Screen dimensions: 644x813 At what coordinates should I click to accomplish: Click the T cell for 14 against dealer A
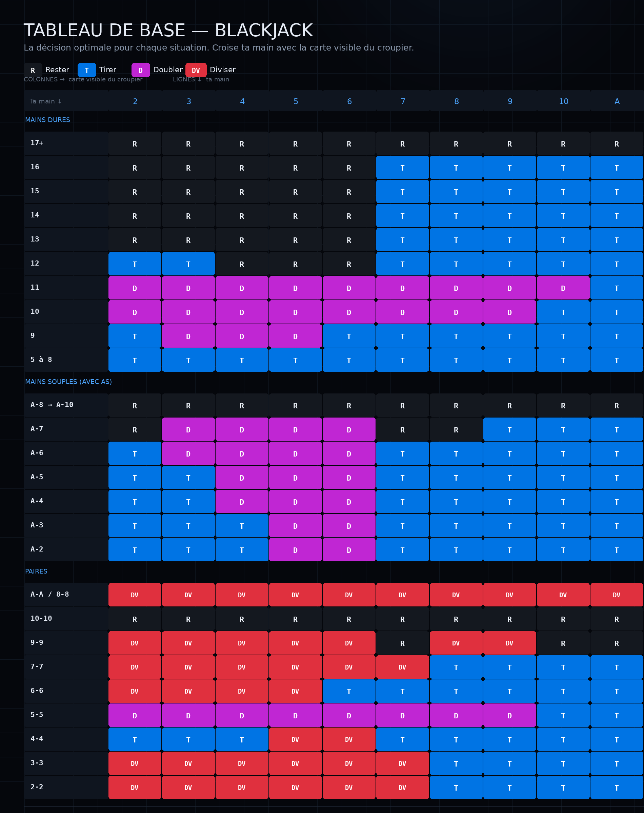(617, 216)
